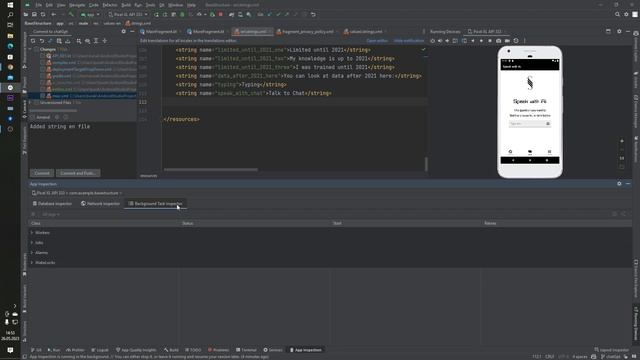
Task: Switch to Network Inspector tab
Action: [100, 203]
